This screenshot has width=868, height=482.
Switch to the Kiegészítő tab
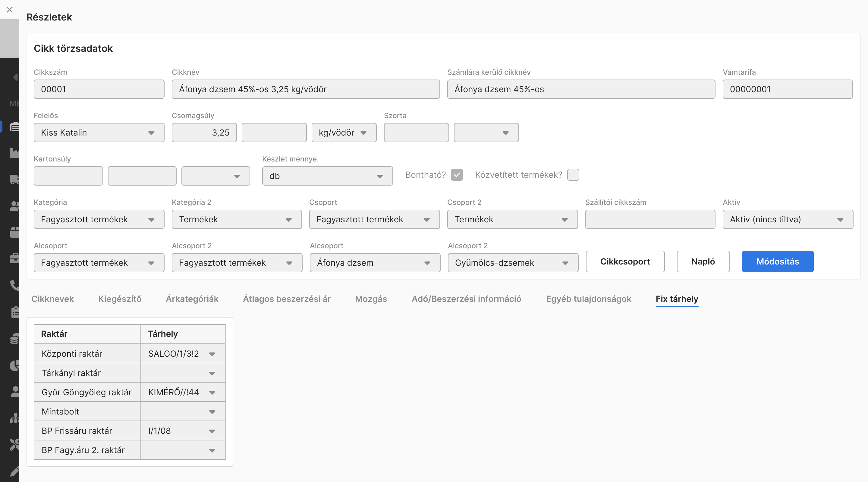tap(120, 299)
